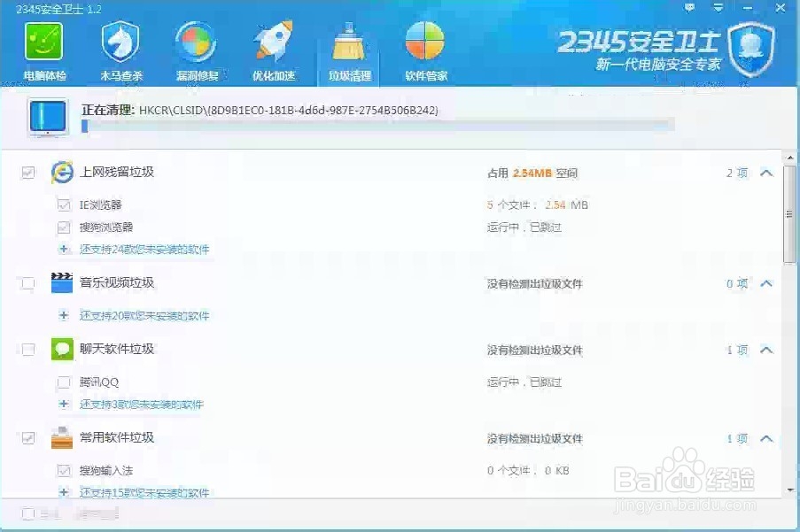Open link 还支持24款您未安装的软件
800x532 pixels.
coord(144,250)
